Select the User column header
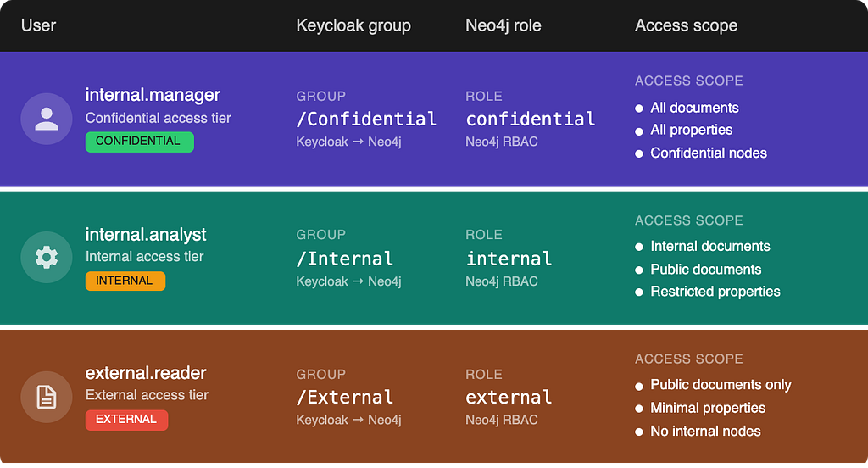The width and height of the screenshot is (868, 468). (38, 25)
